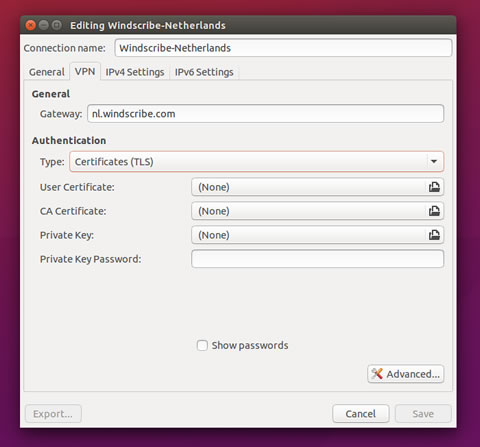Expand the authentication Type dropdown arrow
The width and height of the screenshot is (480, 447).
(434, 162)
